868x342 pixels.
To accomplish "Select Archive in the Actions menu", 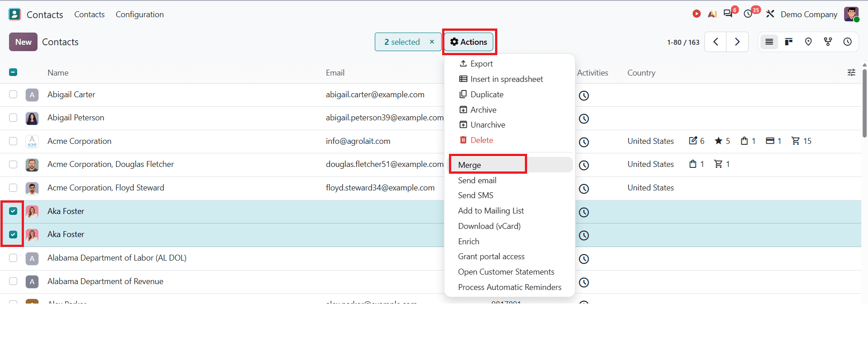I will click(509, 110).
